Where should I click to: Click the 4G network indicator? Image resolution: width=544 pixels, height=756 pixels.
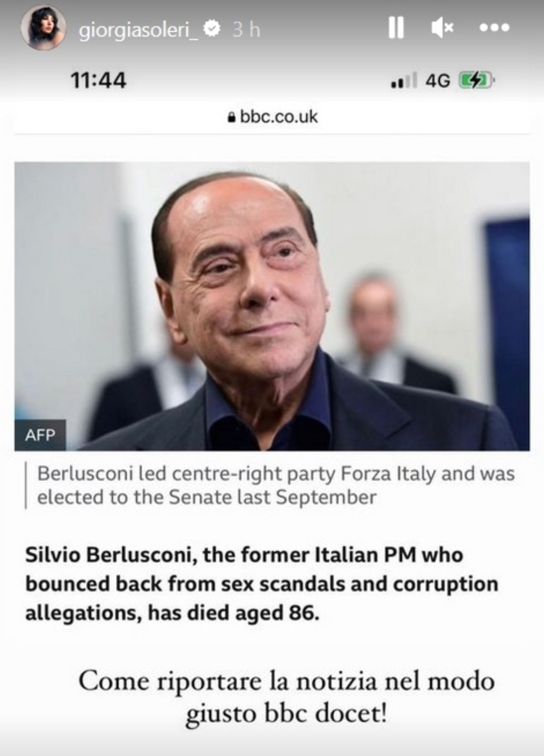pyautogui.click(x=437, y=81)
